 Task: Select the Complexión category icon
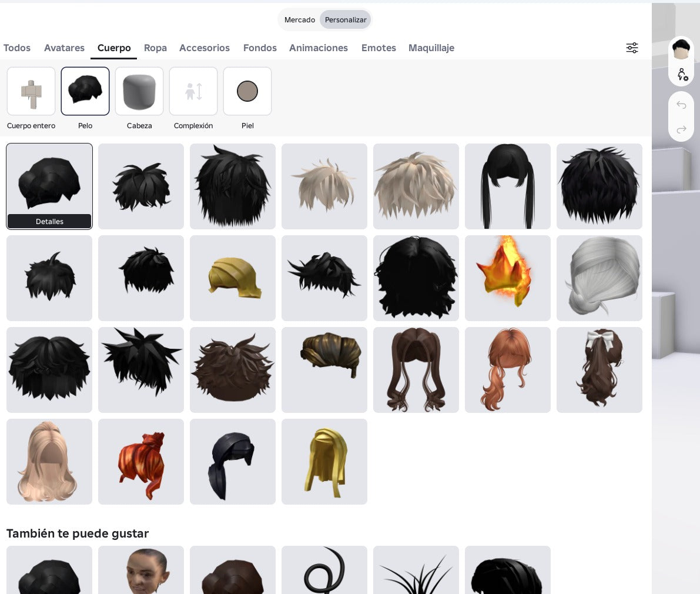pos(193,91)
